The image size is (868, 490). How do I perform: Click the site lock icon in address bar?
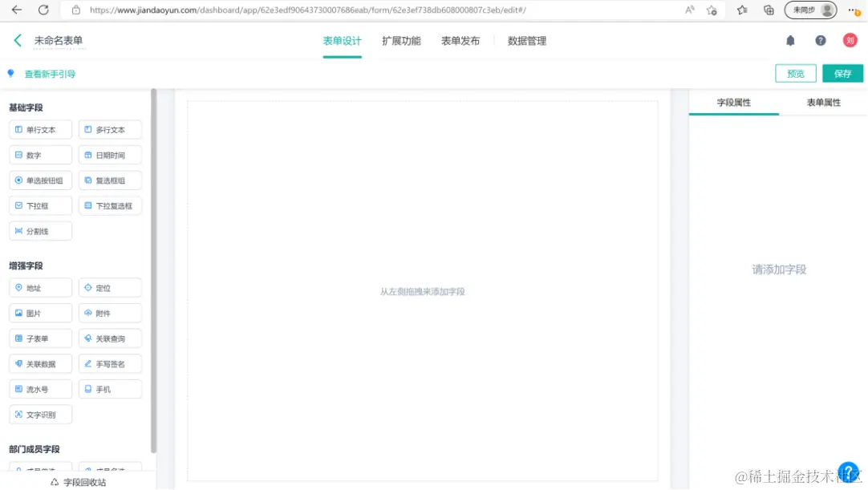[x=76, y=10]
